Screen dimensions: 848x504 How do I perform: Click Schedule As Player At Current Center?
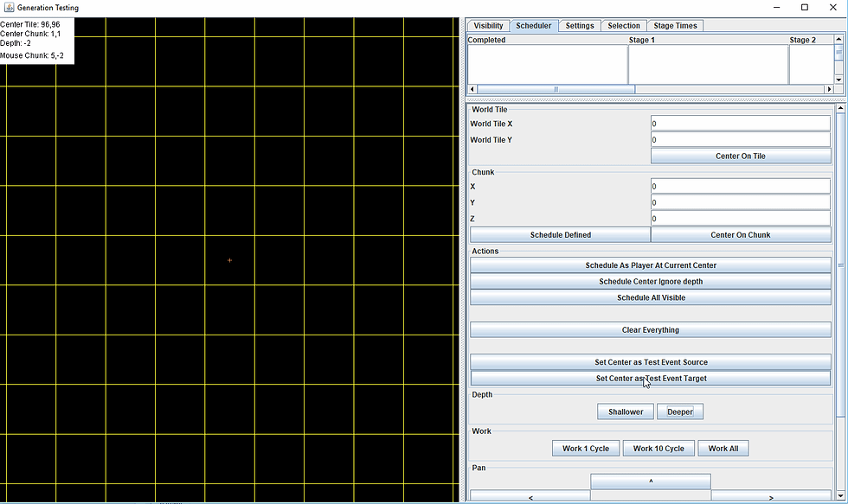(651, 265)
